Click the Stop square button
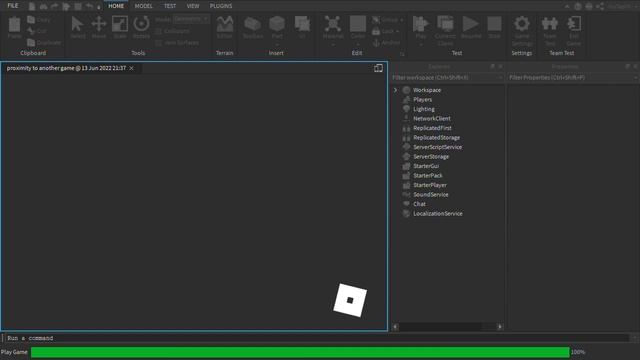This screenshot has width=640, height=360. click(494, 24)
